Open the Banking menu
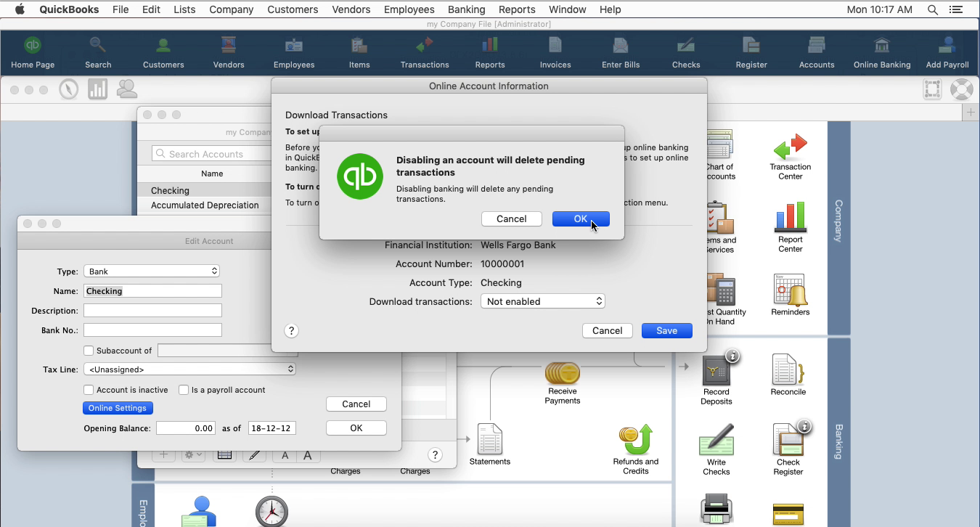 466,9
